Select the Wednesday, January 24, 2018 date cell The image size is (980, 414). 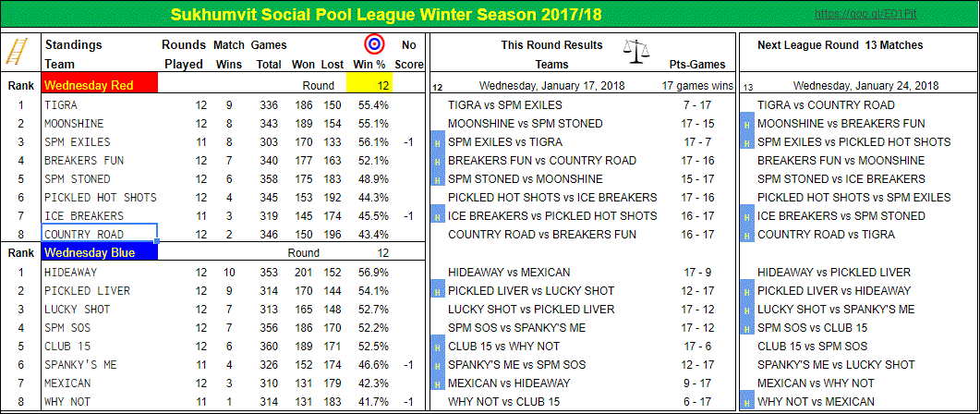coord(862,86)
